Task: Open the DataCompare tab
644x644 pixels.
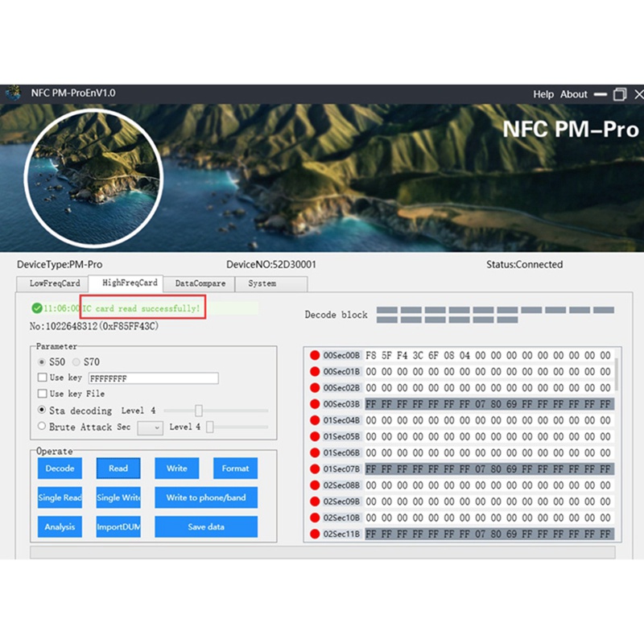Action: click(200, 283)
